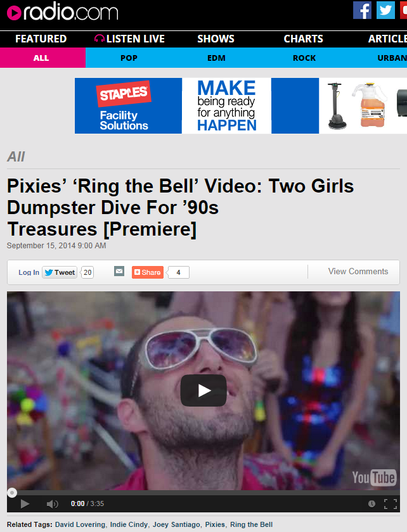Go to the Charts section
Image resolution: width=407 pixels, height=532 pixels.
click(x=304, y=39)
